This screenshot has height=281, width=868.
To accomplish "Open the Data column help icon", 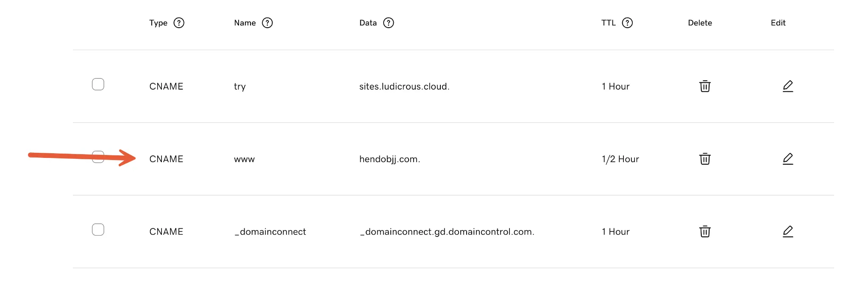I will point(389,23).
